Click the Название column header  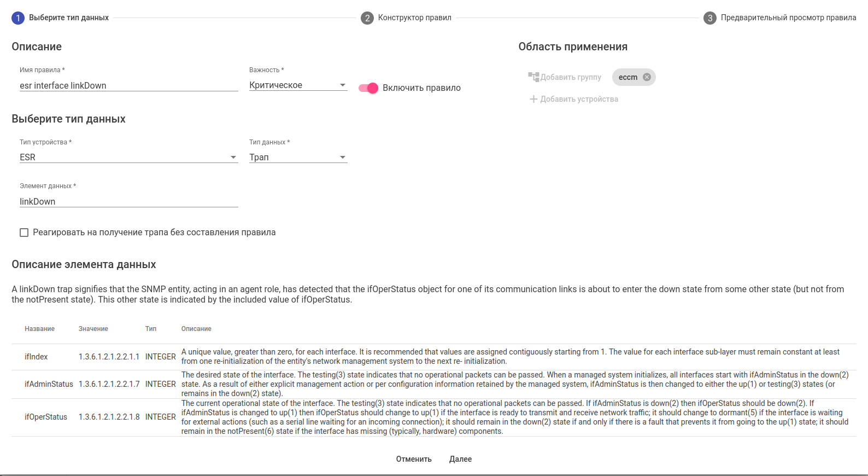tap(39, 329)
